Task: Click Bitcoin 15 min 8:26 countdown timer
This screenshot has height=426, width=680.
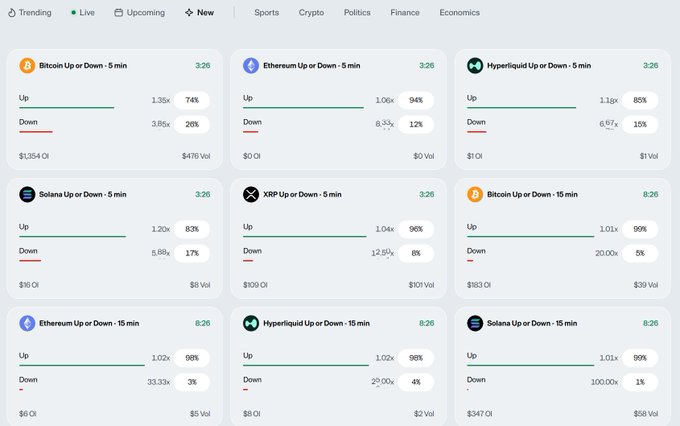Action: [651, 194]
